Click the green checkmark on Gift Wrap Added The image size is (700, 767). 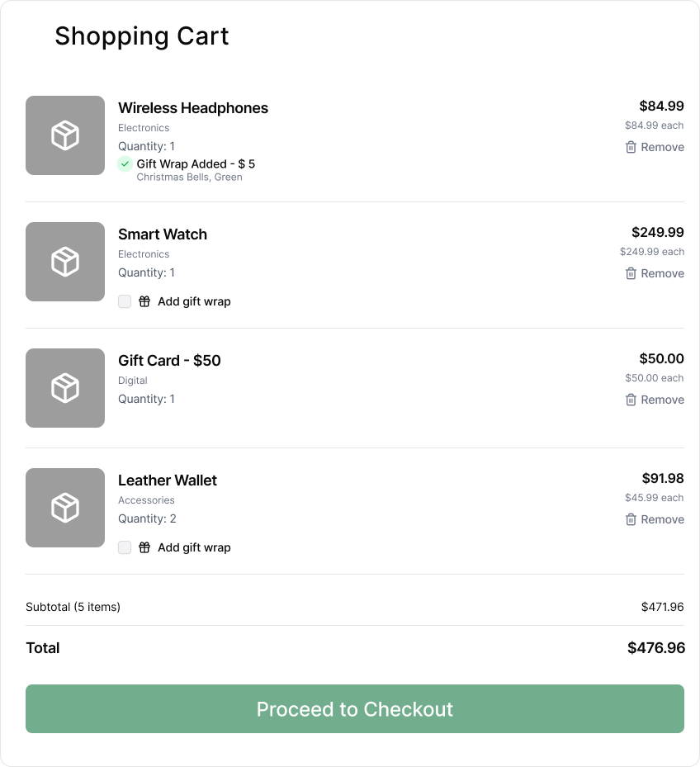tap(125, 164)
